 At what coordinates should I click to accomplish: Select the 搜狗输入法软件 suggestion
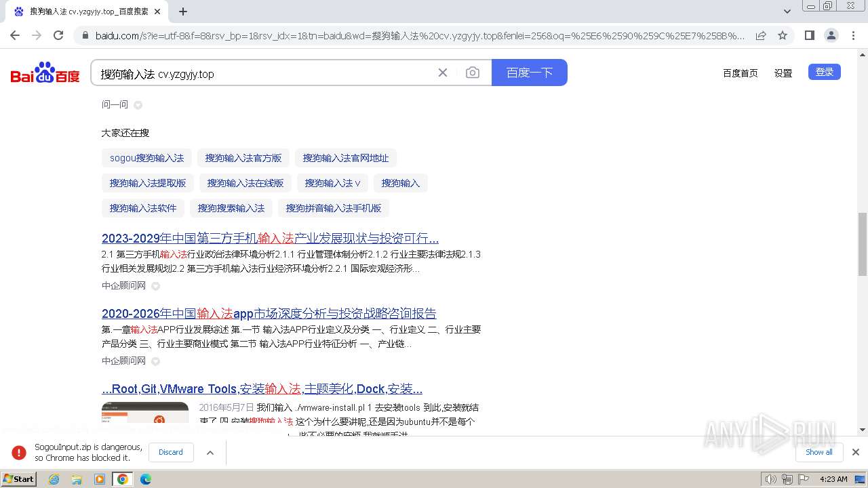click(143, 208)
